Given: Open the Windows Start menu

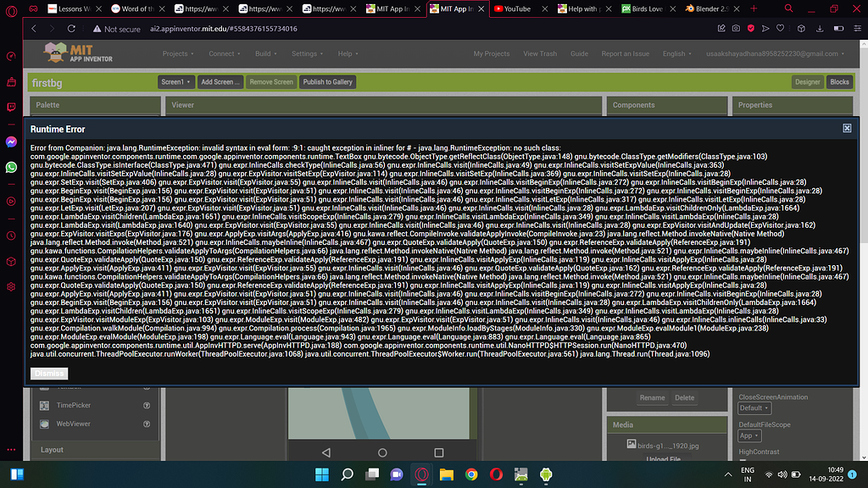Looking at the screenshot, I should (x=321, y=474).
